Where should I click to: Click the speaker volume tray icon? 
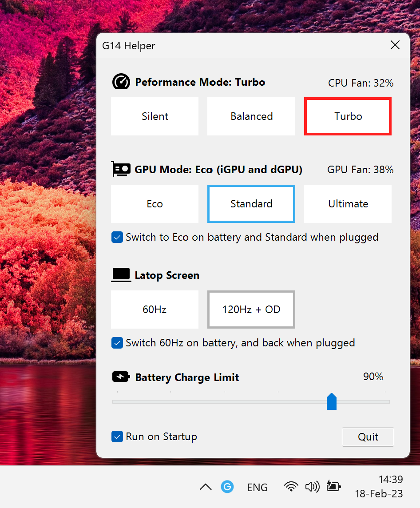tap(312, 487)
